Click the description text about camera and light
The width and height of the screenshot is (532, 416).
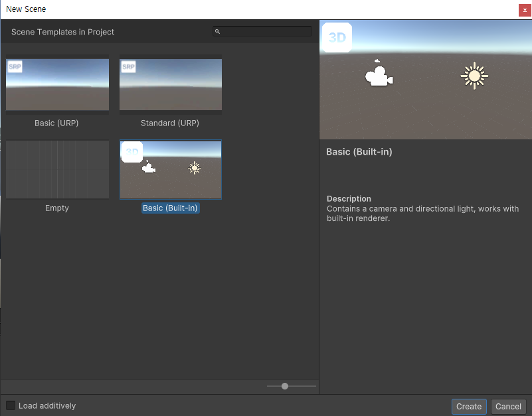click(423, 213)
